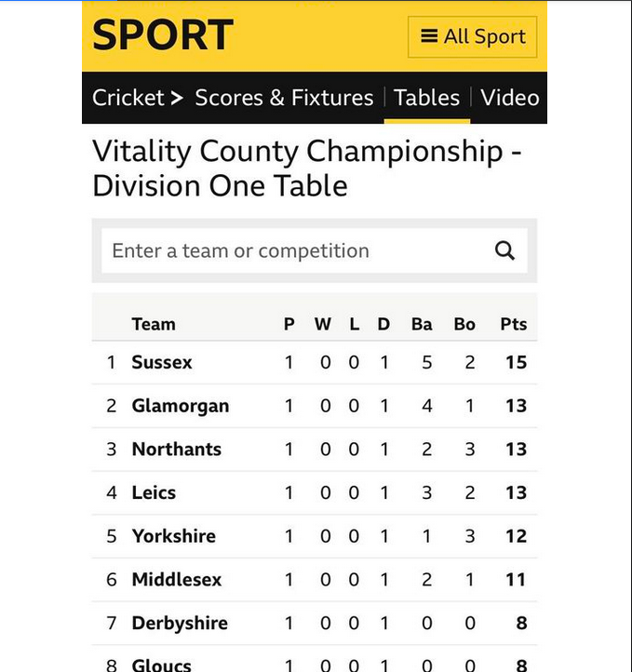632x672 pixels.
Task: Switch to Scores & Fixtures tab
Action: (x=284, y=98)
